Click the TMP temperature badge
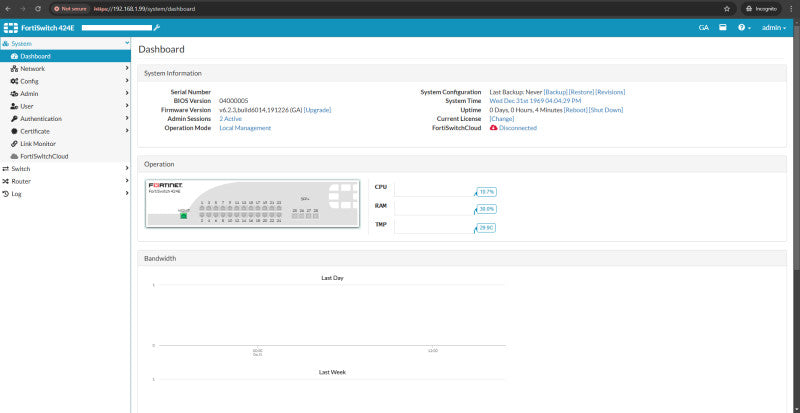 pyautogui.click(x=486, y=228)
